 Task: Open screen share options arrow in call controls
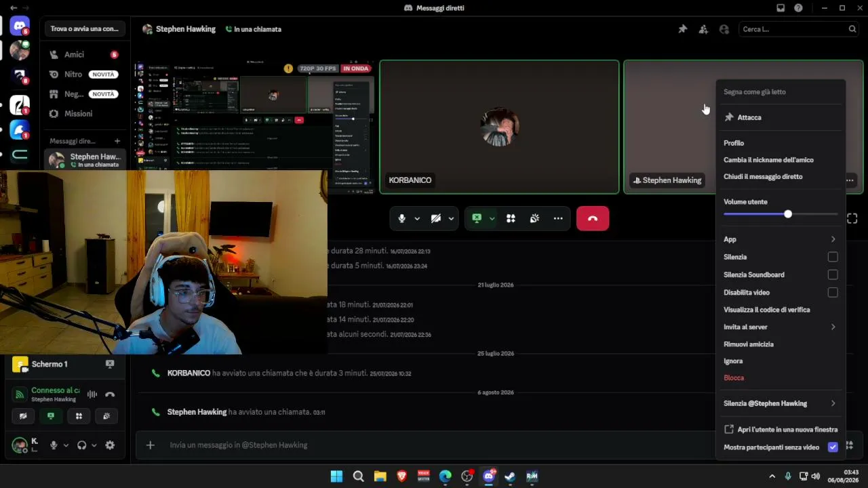(492, 218)
